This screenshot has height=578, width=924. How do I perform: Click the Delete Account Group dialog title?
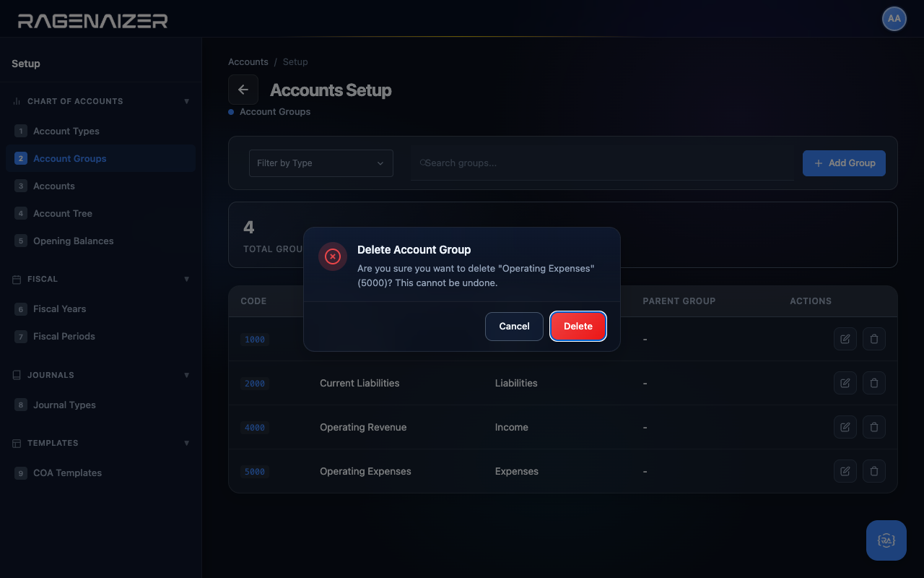pos(414,250)
